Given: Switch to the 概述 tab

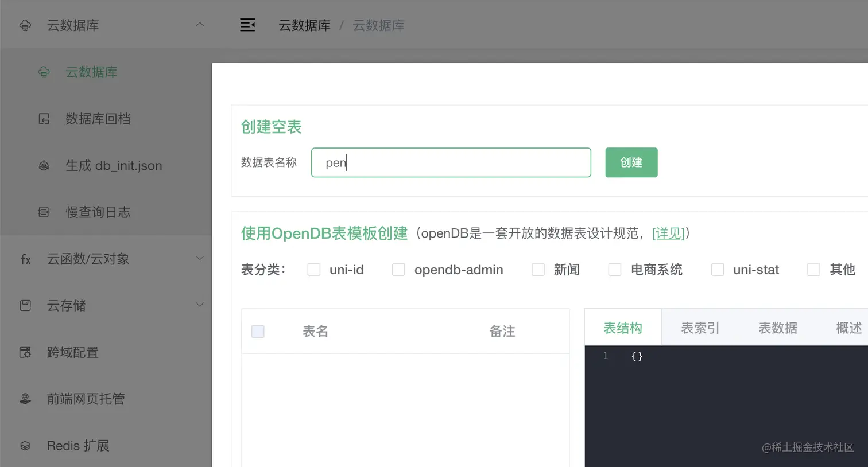Looking at the screenshot, I should pos(848,328).
